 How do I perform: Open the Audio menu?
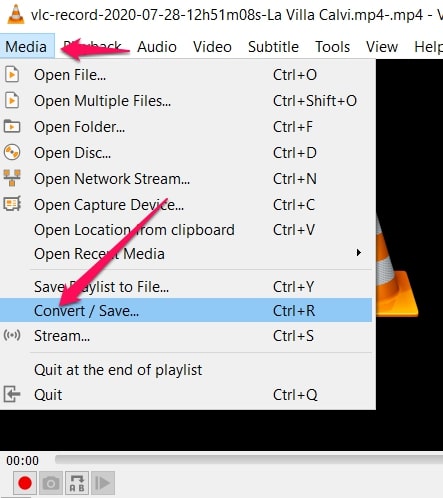tap(157, 47)
